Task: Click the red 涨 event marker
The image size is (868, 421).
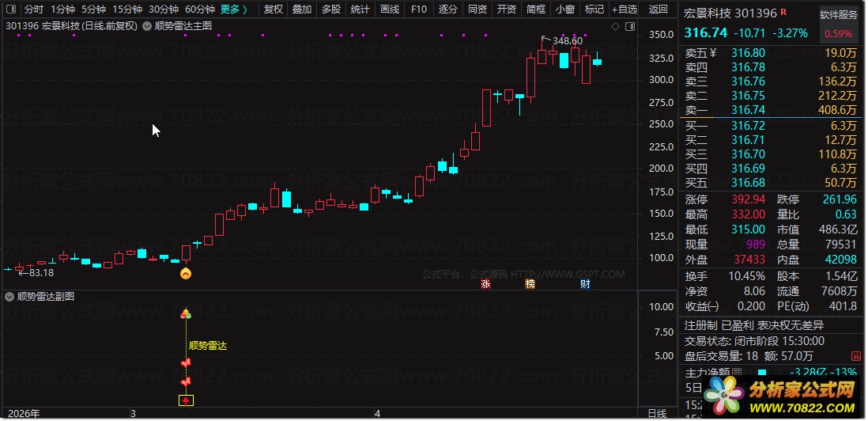Action: pos(485,284)
